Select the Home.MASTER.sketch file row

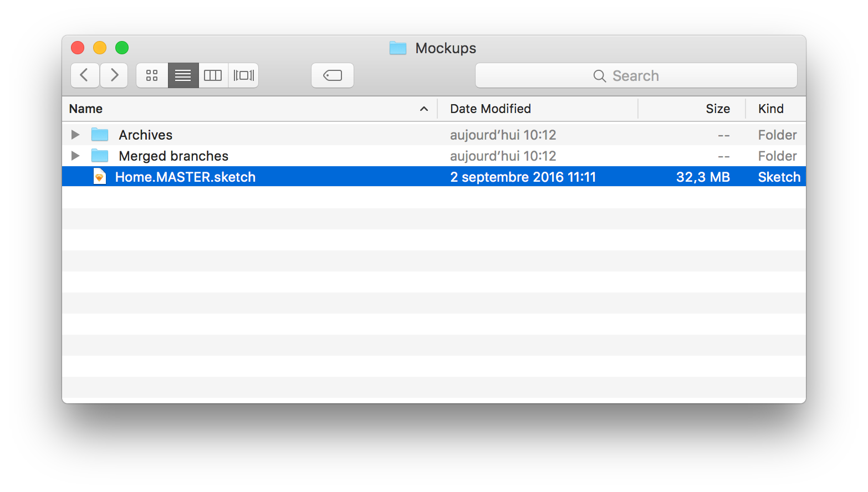tap(434, 177)
